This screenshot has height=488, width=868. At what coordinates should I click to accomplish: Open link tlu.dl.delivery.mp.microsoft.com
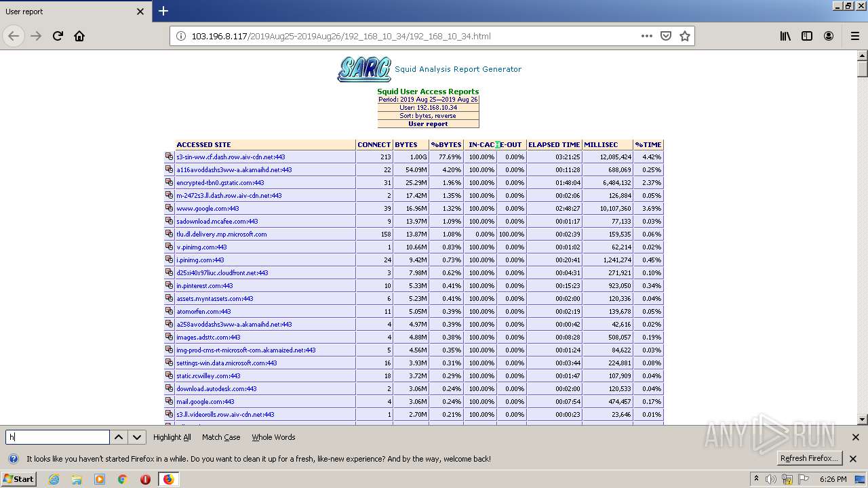pyautogui.click(x=222, y=235)
